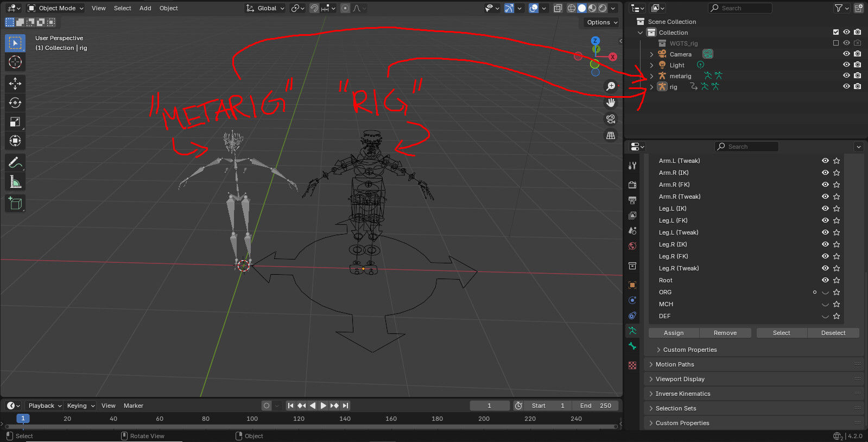This screenshot has width=868, height=442.
Task: Click the Deselect button
Action: coord(833,333)
